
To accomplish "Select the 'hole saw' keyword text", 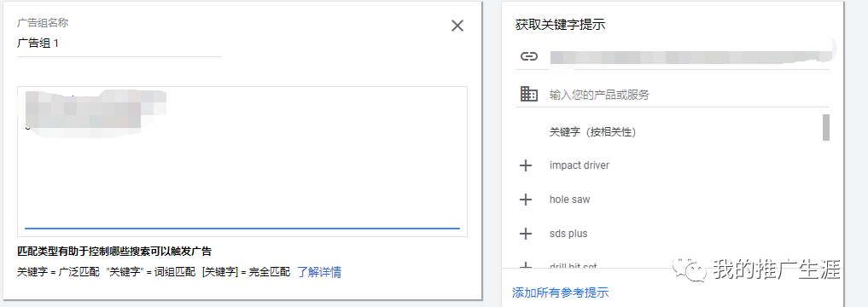I will 569,200.
